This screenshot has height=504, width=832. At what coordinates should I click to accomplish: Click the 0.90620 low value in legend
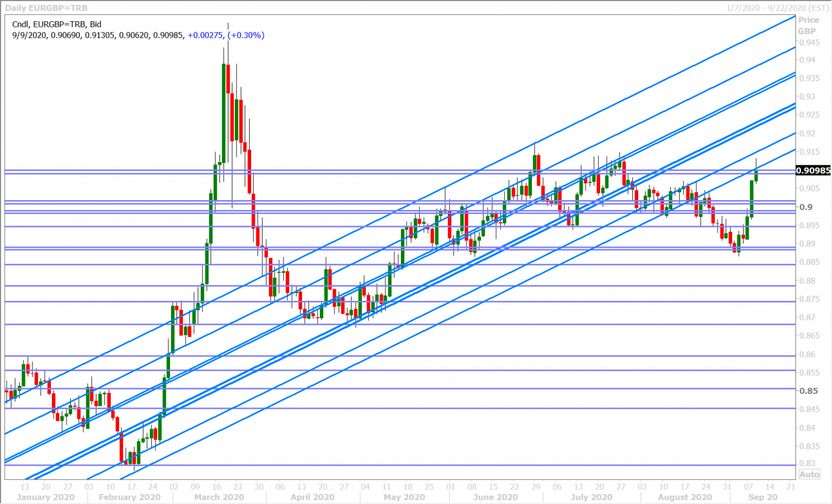134,35
